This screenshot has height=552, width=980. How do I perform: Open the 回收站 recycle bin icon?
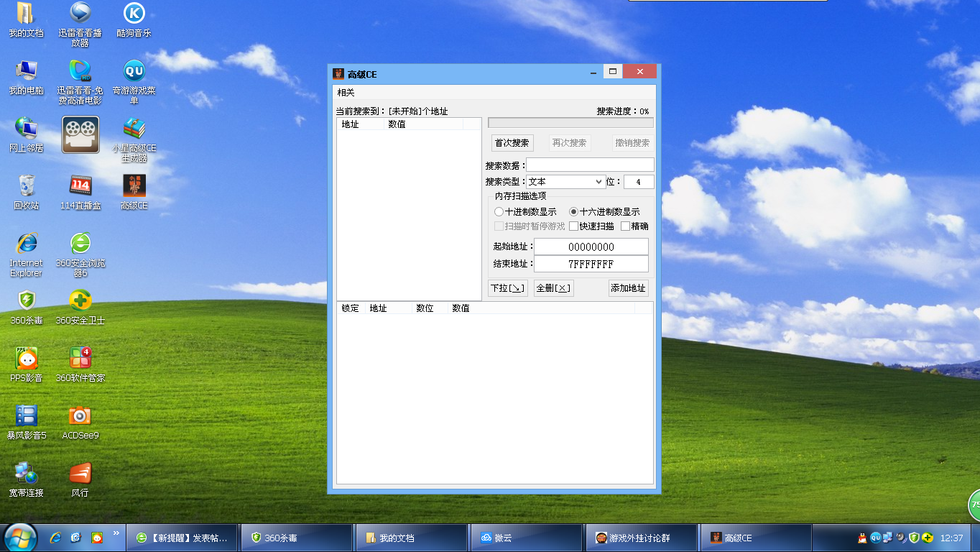[x=27, y=186]
